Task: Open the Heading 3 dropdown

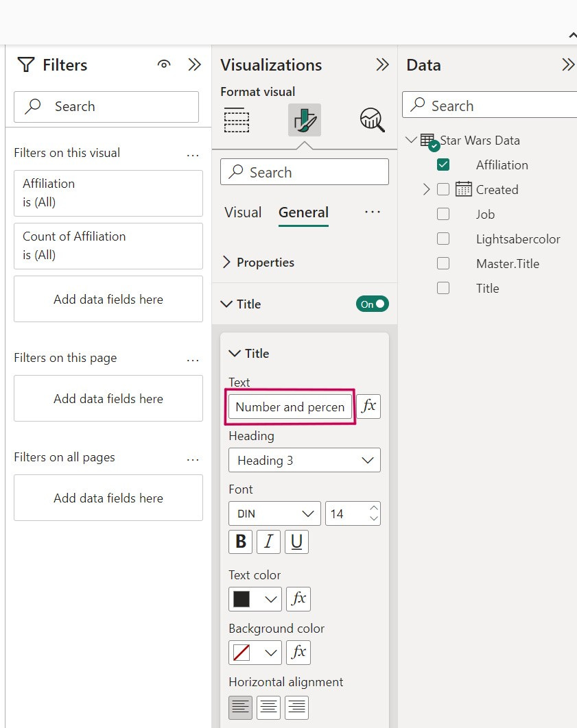Action: [305, 460]
